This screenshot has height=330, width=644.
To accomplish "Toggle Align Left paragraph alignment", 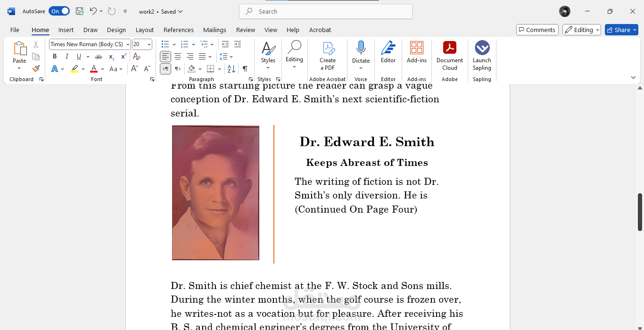I will [165, 57].
